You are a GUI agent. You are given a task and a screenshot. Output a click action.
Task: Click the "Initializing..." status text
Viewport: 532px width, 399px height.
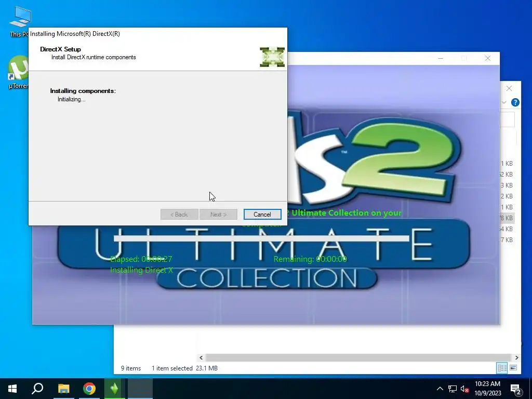pyautogui.click(x=72, y=99)
